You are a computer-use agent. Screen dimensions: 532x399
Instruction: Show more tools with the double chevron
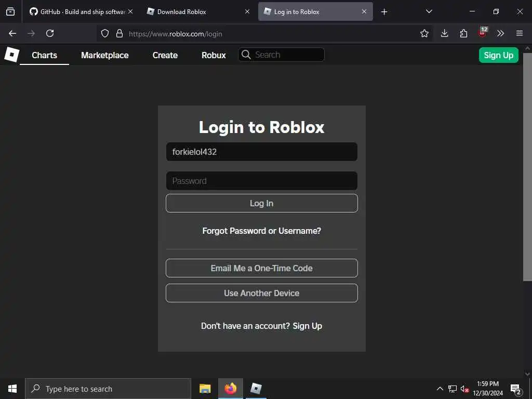pyautogui.click(x=500, y=33)
